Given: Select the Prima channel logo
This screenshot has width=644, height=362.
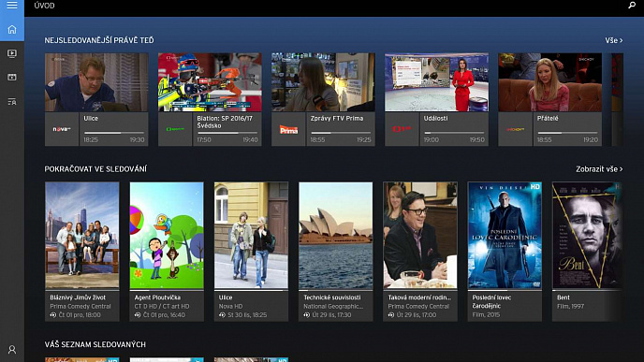Looking at the screenshot, I should click(x=288, y=129).
